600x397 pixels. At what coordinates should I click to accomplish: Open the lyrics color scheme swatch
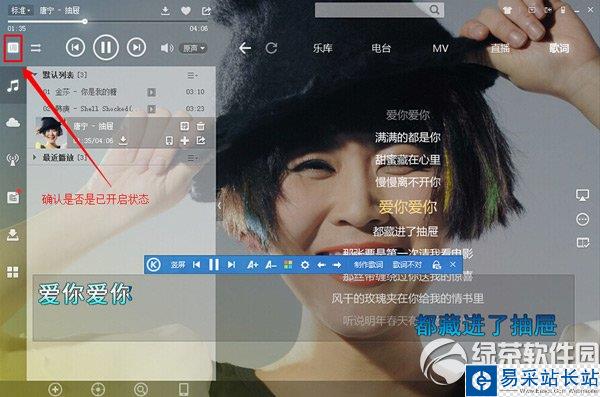(288, 265)
